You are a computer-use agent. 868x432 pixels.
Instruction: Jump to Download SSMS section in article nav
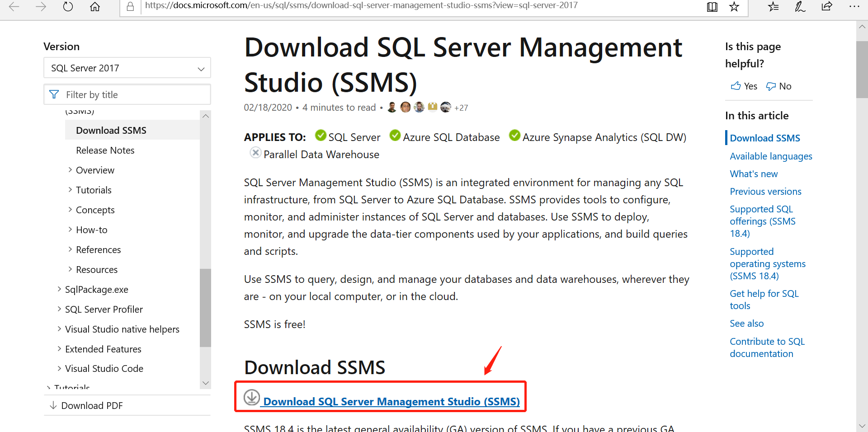tap(765, 138)
